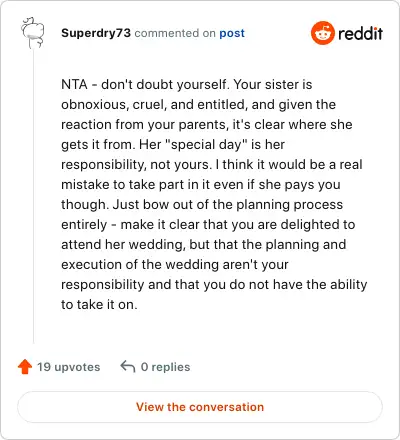Click the final line "to take it on."
400x440 pixels.
(x=99, y=304)
